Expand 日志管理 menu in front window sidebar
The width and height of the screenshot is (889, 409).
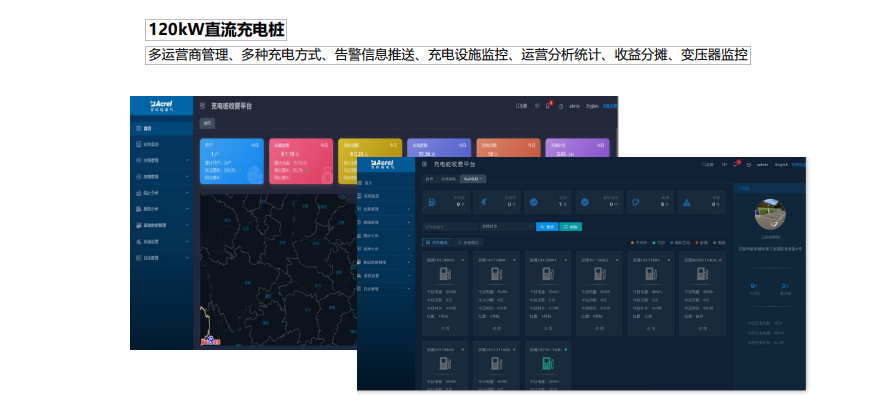(386, 289)
